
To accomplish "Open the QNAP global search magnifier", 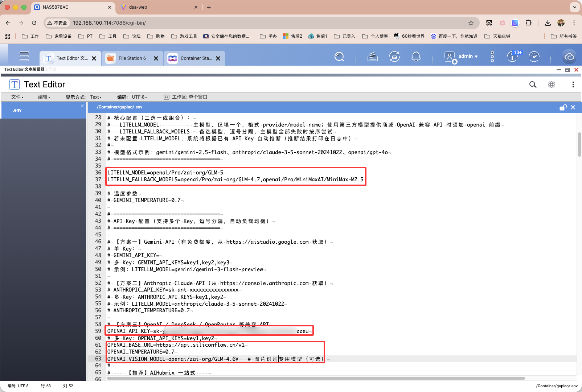I will [339, 57].
